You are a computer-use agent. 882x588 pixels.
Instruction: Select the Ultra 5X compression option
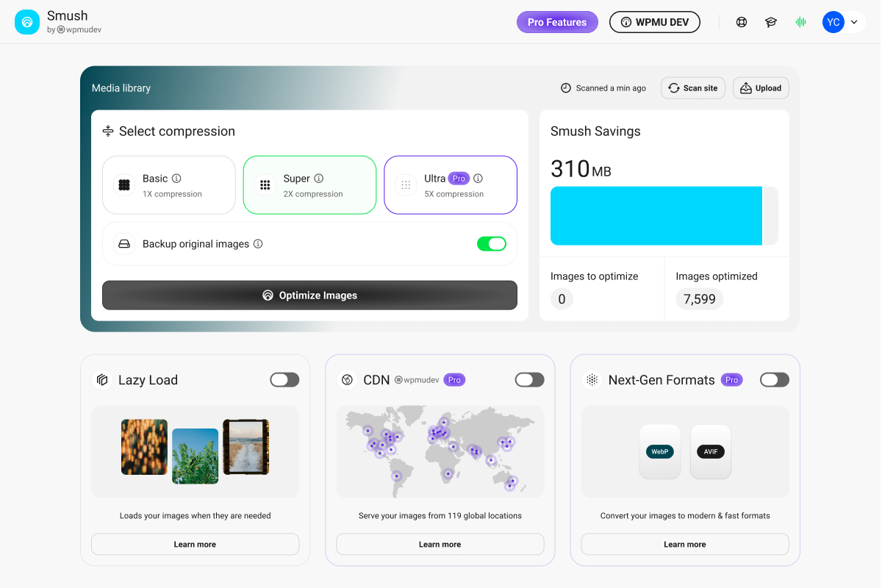click(x=450, y=185)
